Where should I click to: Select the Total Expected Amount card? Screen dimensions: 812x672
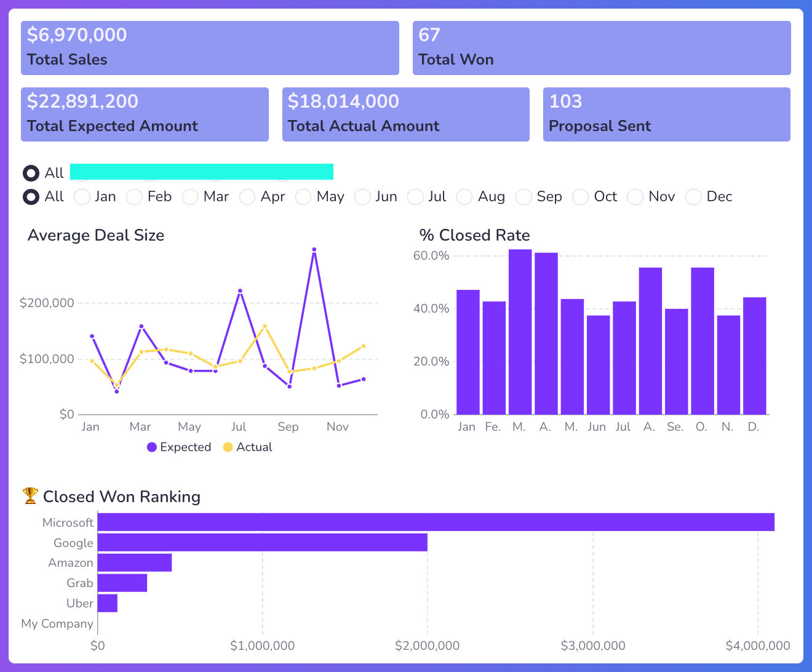pos(145,114)
